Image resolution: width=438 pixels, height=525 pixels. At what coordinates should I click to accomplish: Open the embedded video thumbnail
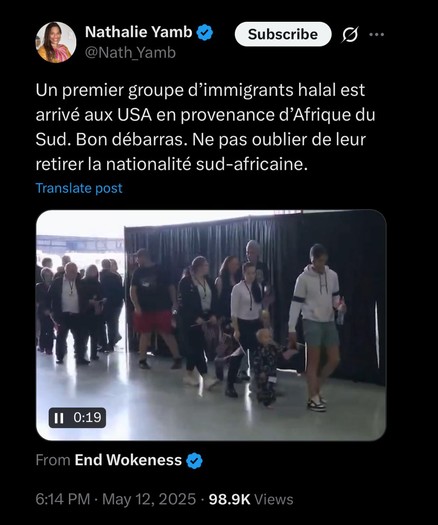(x=211, y=325)
